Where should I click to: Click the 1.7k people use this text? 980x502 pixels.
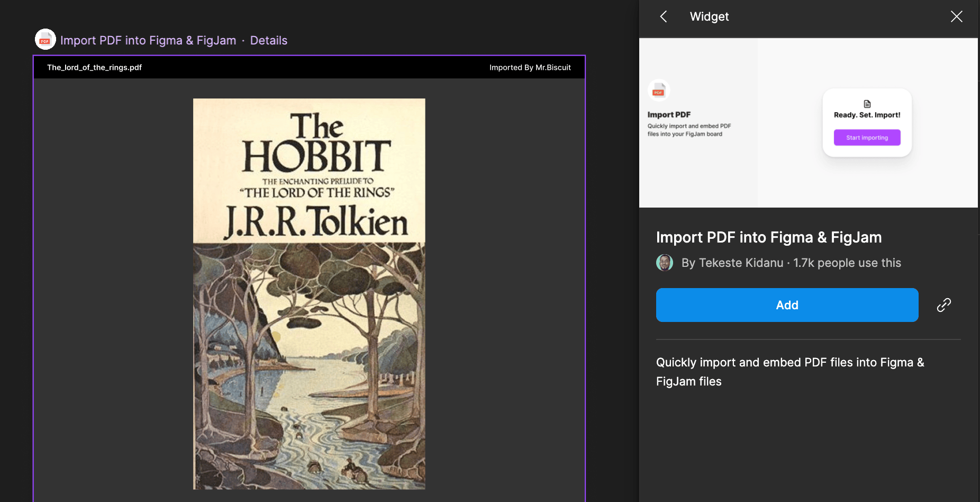tap(847, 263)
